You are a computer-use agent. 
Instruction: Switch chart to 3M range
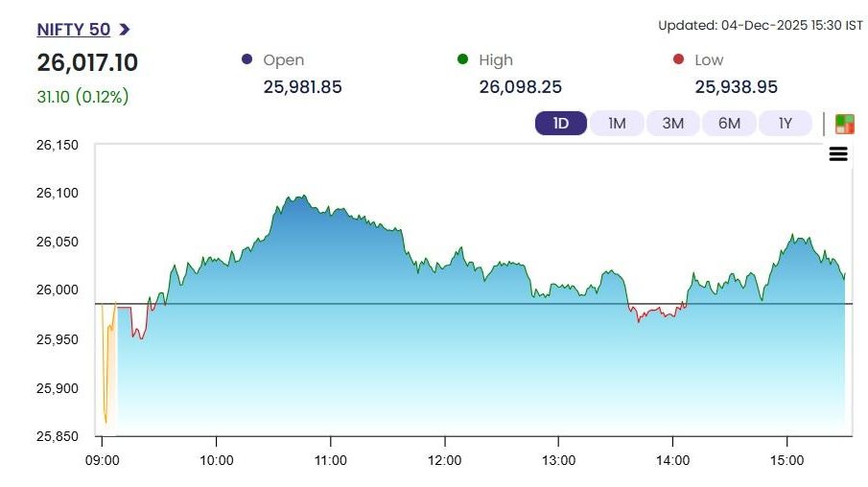coord(673,124)
